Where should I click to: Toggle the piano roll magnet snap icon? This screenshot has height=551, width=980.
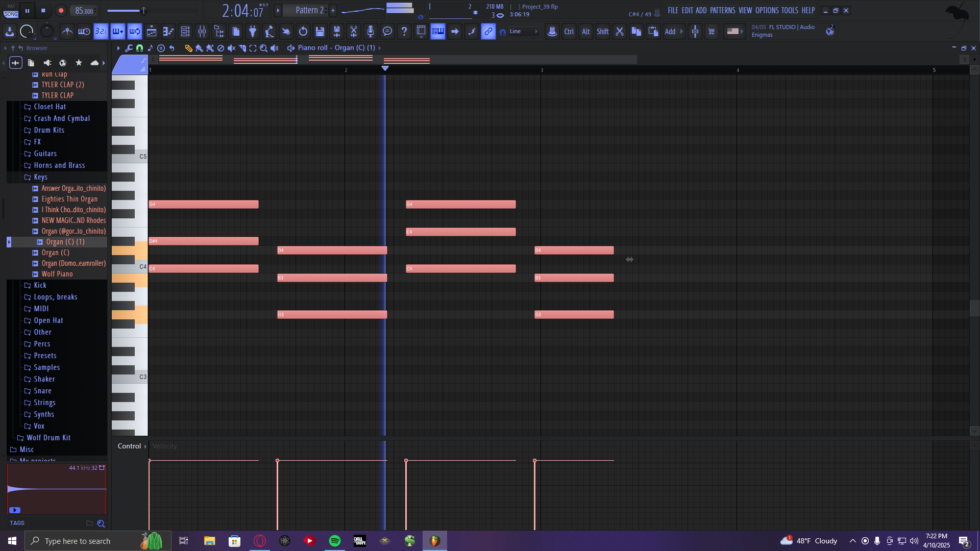139,48
